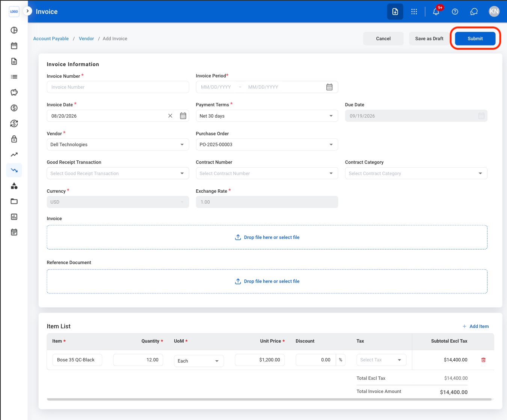Open the Contract Number dropdown
The height and width of the screenshot is (420, 507).
click(267, 173)
